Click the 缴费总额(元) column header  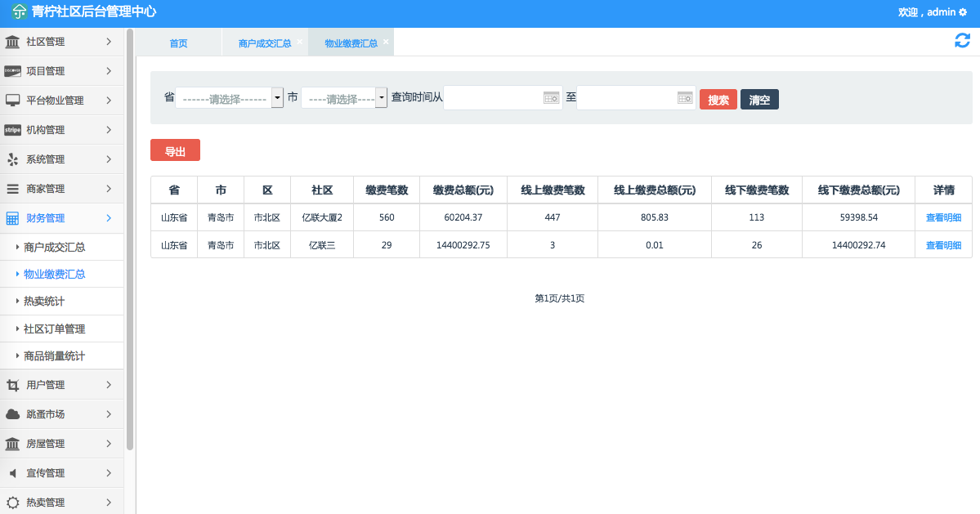tap(463, 190)
